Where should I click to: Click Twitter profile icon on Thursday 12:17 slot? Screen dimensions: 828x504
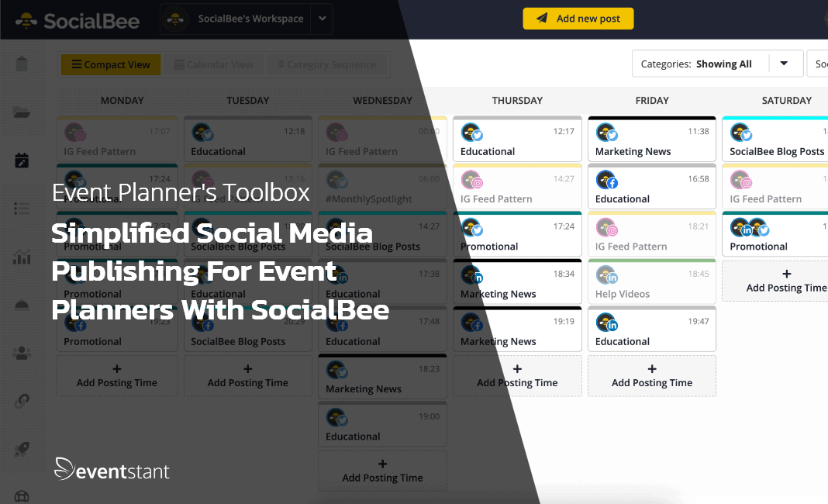[x=471, y=133]
